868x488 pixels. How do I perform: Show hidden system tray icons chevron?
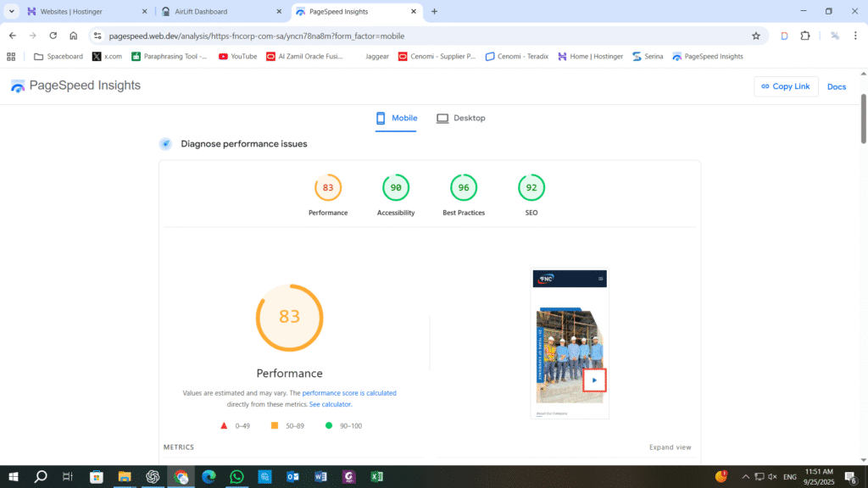(746, 477)
